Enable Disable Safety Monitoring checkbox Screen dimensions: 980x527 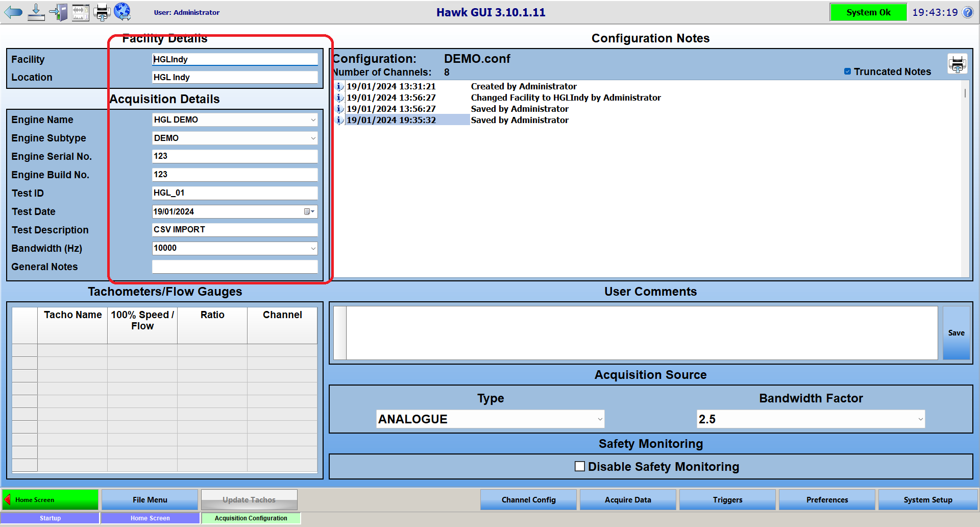point(580,466)
